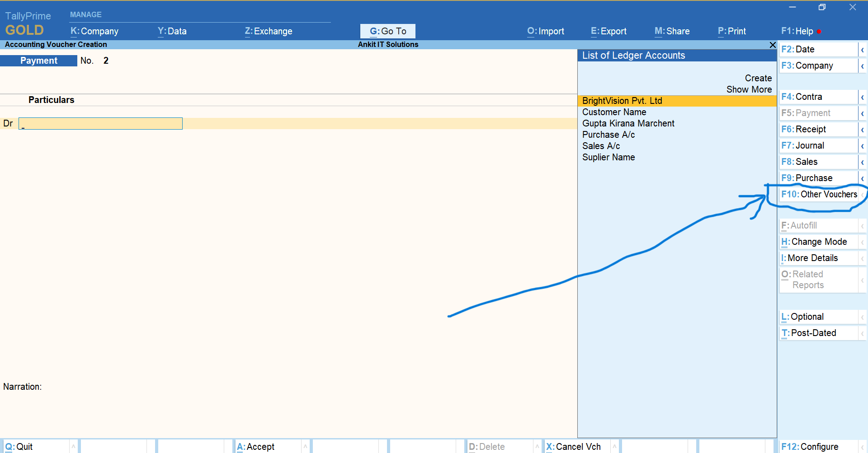The width and height of the screenshot is (868, 453).
Task: Click F2: Date button
Action: tap(818, 49)
